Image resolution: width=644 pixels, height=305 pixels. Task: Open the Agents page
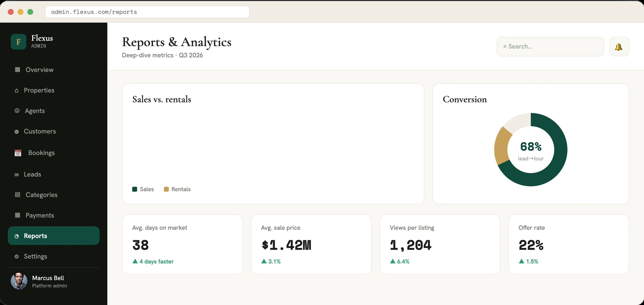click(x=54, y=111)
